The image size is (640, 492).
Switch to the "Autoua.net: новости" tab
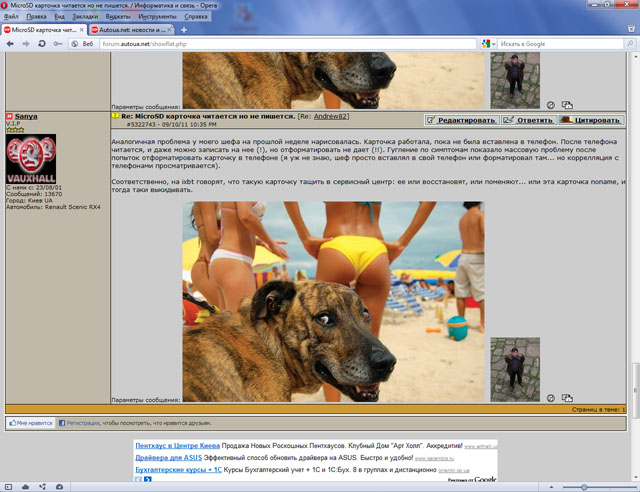135,30
